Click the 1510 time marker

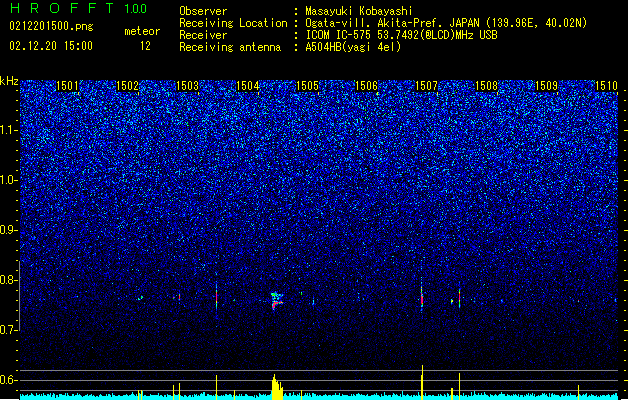pyautogui.click(x=606, y=86)
